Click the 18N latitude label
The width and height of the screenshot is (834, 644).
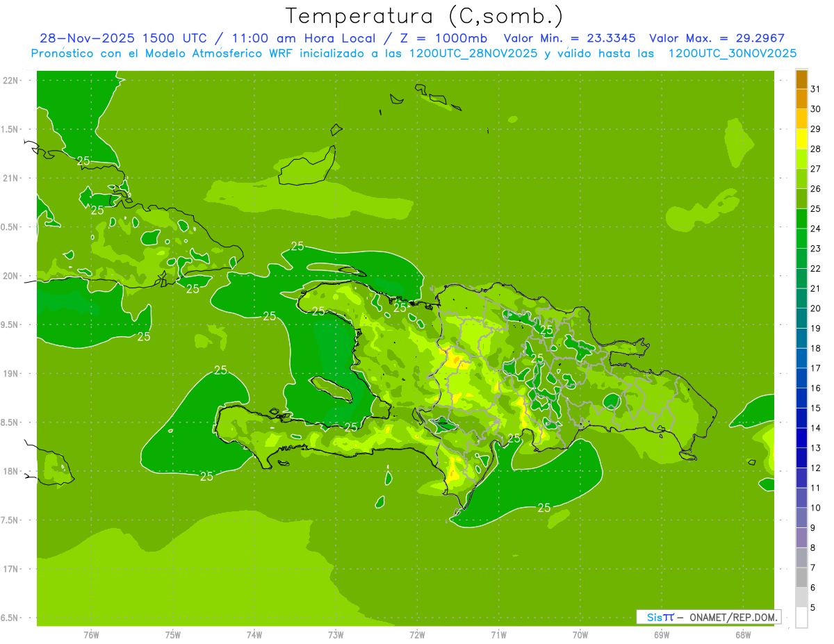[x=11, y=471]
